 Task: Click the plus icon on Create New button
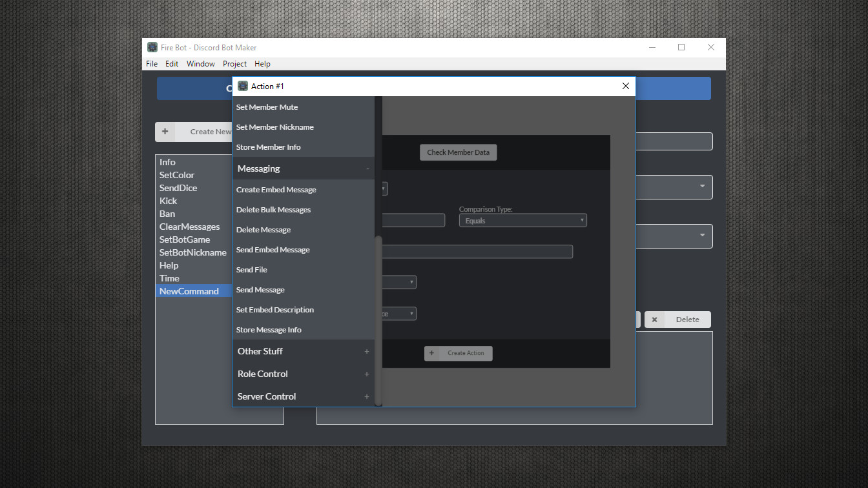tap(165, 131)
